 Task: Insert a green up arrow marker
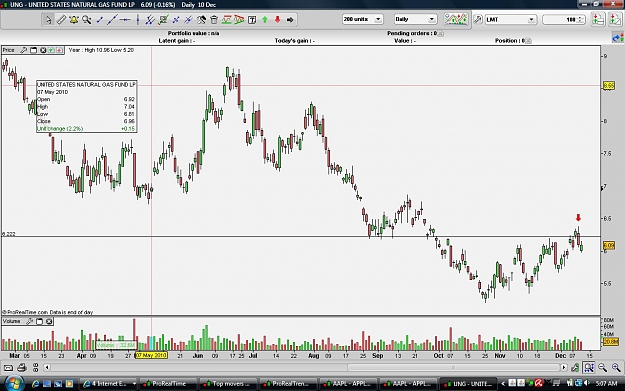click(x=265, y=20)
